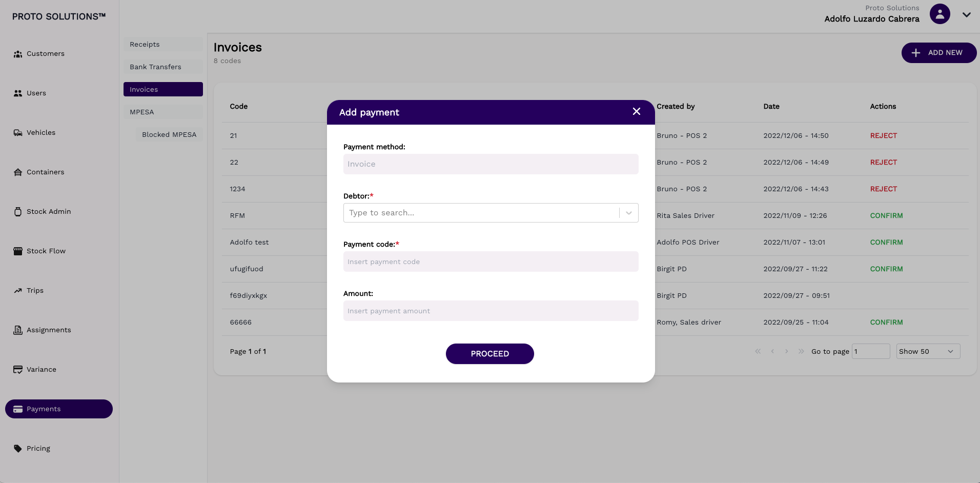Click the f69diyxkgx code cell
The width and height of the screenshot is (980, 483).
[x=249, y=296]
